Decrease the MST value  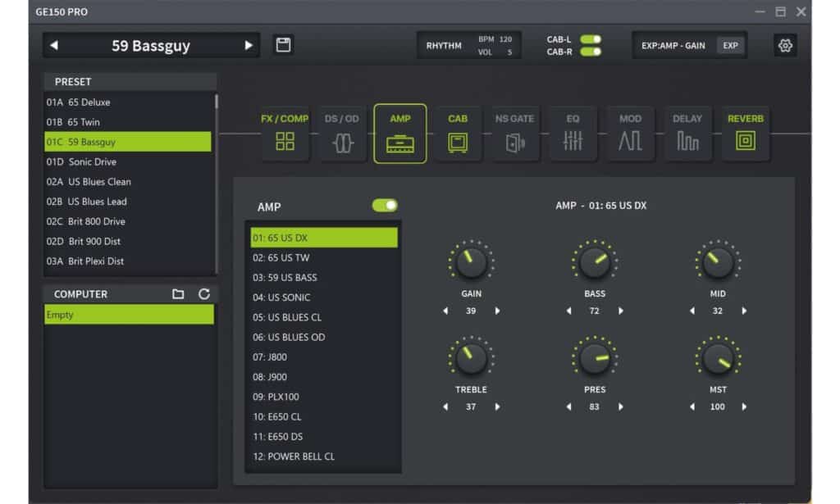pyautogui.click(x=692, y=406)
